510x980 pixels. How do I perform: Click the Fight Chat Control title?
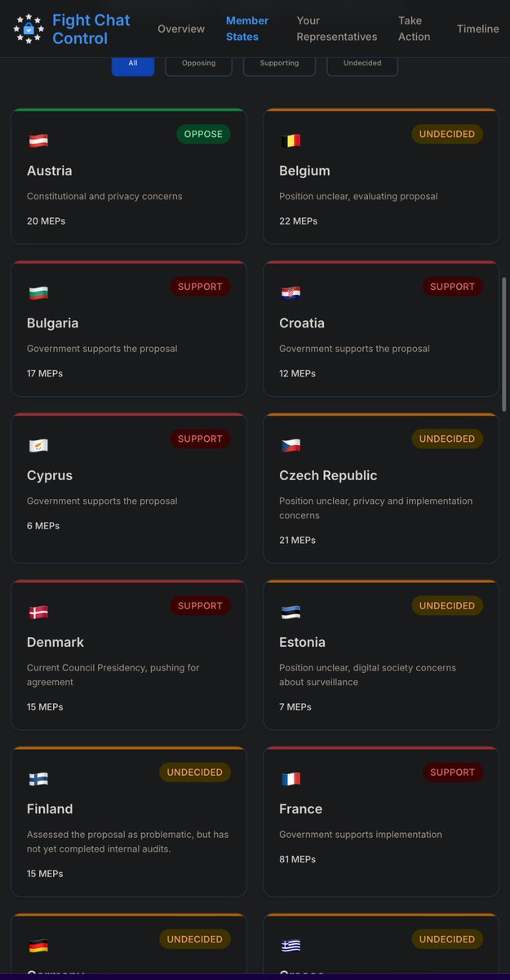91,29
